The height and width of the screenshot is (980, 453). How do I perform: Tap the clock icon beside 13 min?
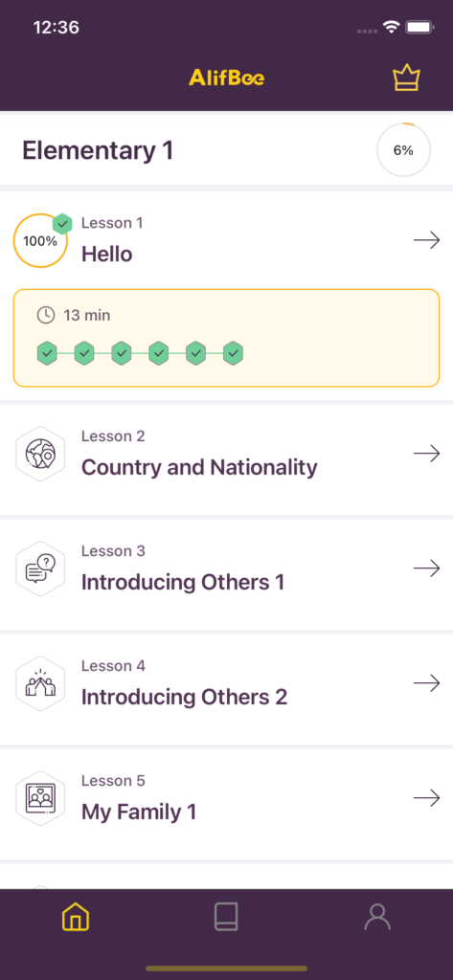pos(46,315)
